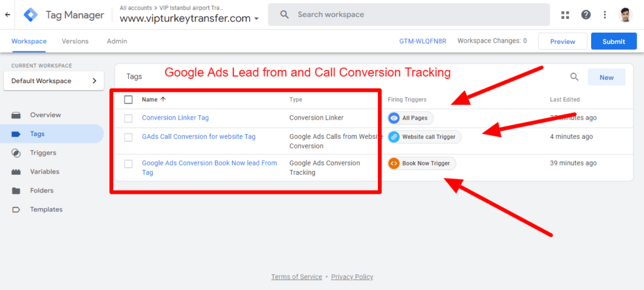Click the '4 minutes ago' cell
The height and width of the screenshot is (290, 644).
click(x=571, y=137)
